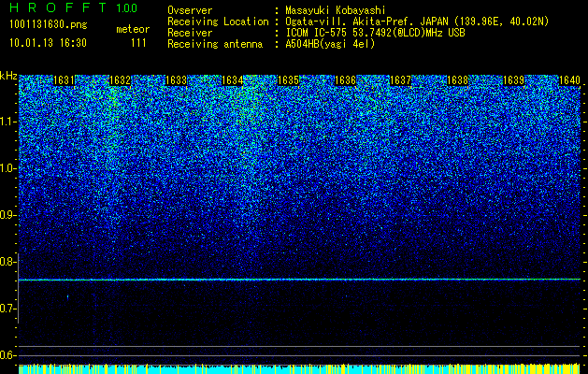Select the 1637 time label

pos(401,80)
